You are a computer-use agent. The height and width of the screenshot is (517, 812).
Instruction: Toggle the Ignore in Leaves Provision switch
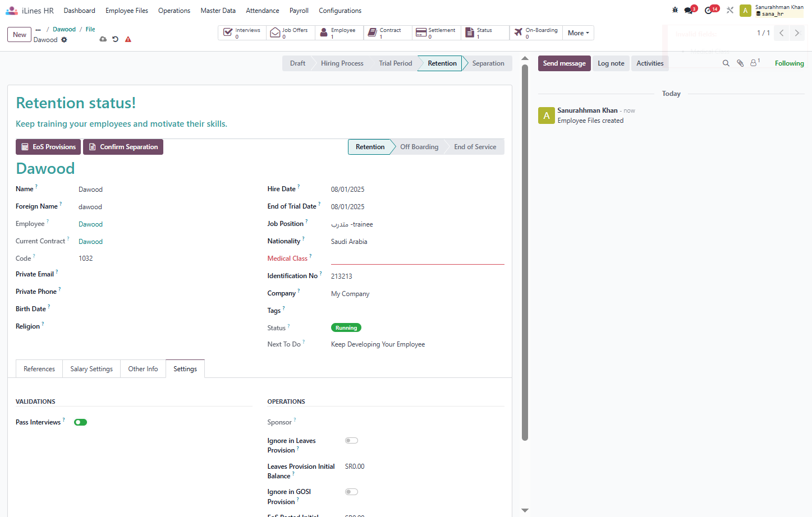pos(351,441)
